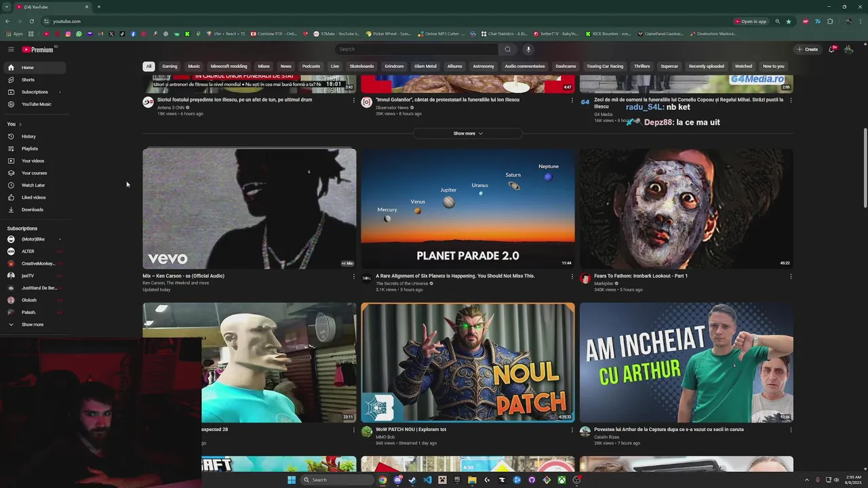868x488 pixels.
Task: Start voice search with microphone icon
Action: point(528,49)
